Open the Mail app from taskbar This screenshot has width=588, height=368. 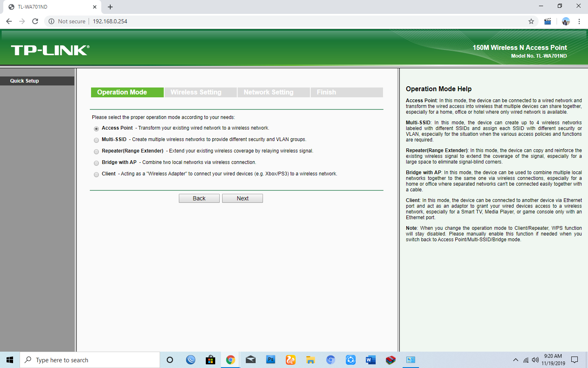250,360
